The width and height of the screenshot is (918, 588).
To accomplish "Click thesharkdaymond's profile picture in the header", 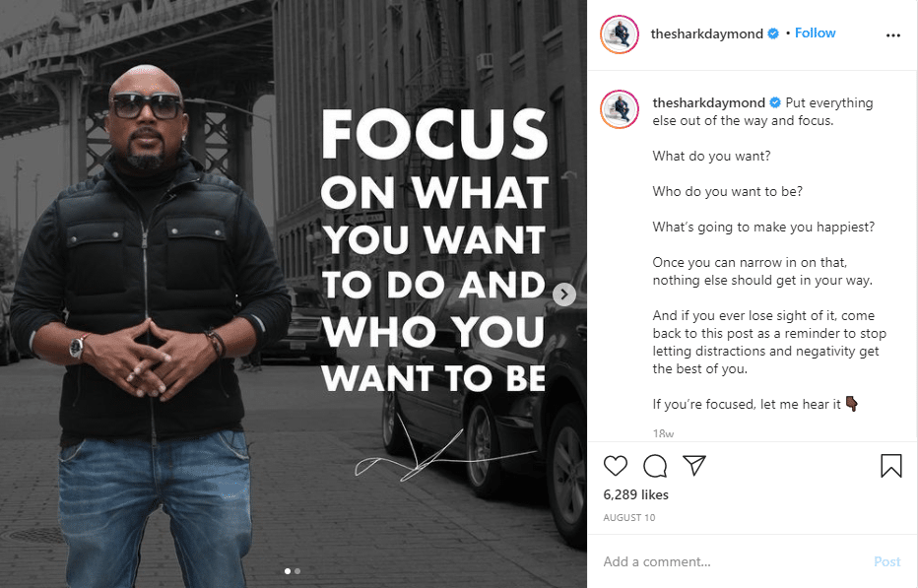I will pos(619,33).
